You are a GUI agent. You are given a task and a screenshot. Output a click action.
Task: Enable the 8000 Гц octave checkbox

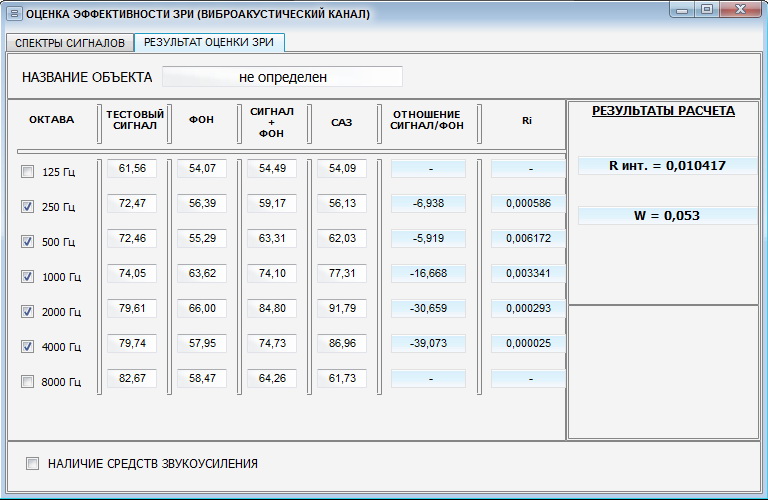pyautogui.click(x=28, y=382)
